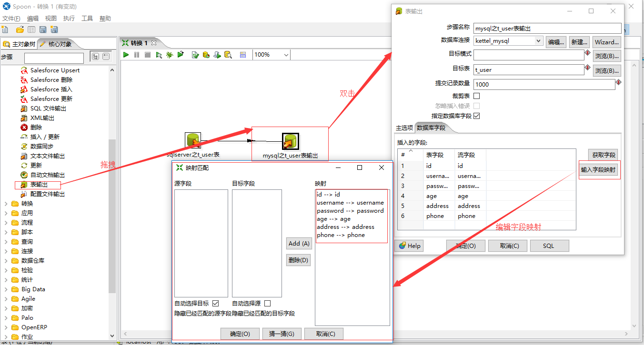644x345 pixels.
Task: Click the sqlserver之t_user表 step icon on canvas
Action: coord(193,141)
